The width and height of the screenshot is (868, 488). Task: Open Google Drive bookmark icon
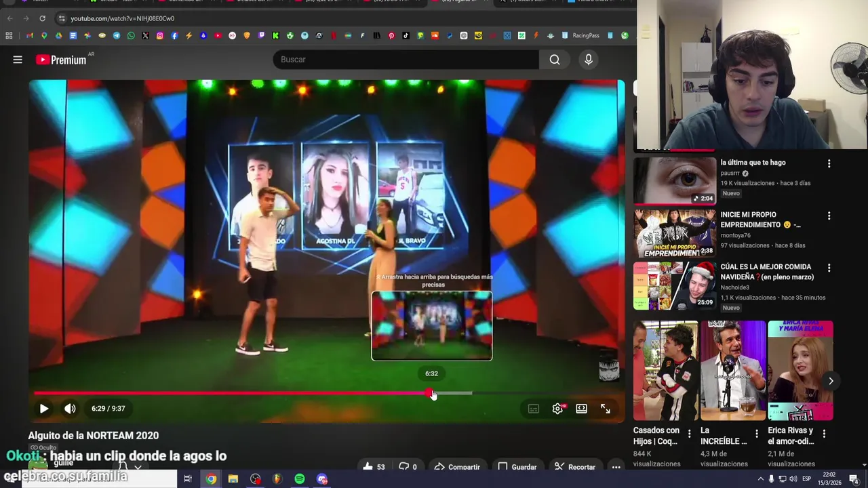58,35
